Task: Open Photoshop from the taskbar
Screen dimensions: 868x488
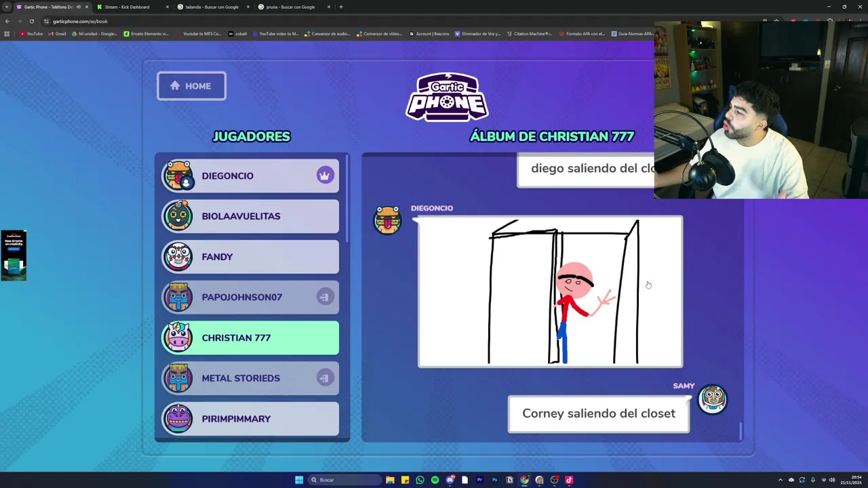Action: coord(494,480)
